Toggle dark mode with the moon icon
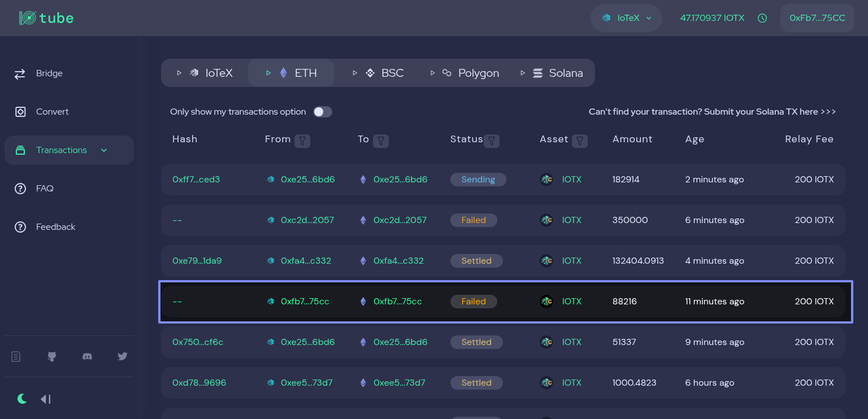The width and height of the screenshot is (868, 419). [x=22, y=399]
